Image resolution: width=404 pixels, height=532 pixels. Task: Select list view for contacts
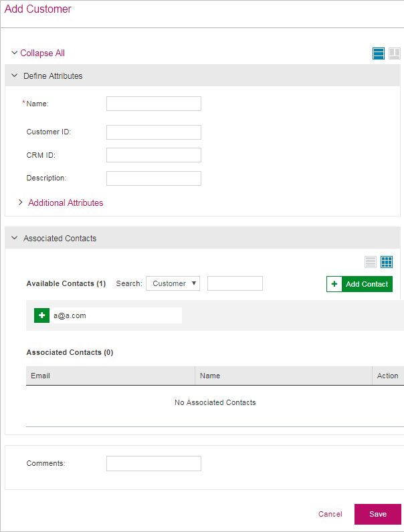click(371, 262)
